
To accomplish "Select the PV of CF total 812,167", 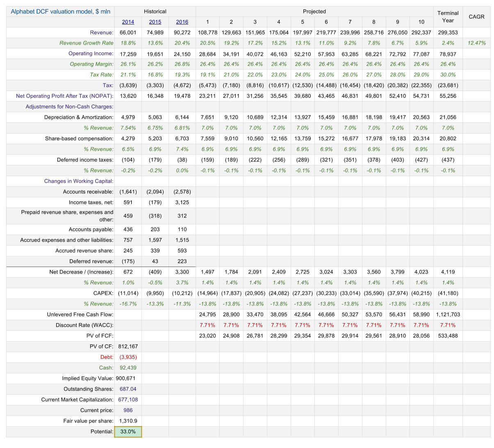I will (x=128, y=346).
